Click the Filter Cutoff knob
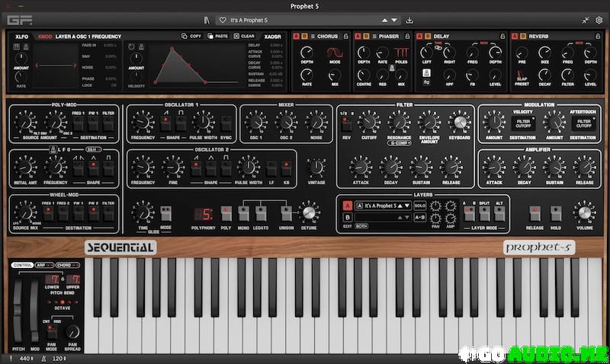 click(369, 123)
